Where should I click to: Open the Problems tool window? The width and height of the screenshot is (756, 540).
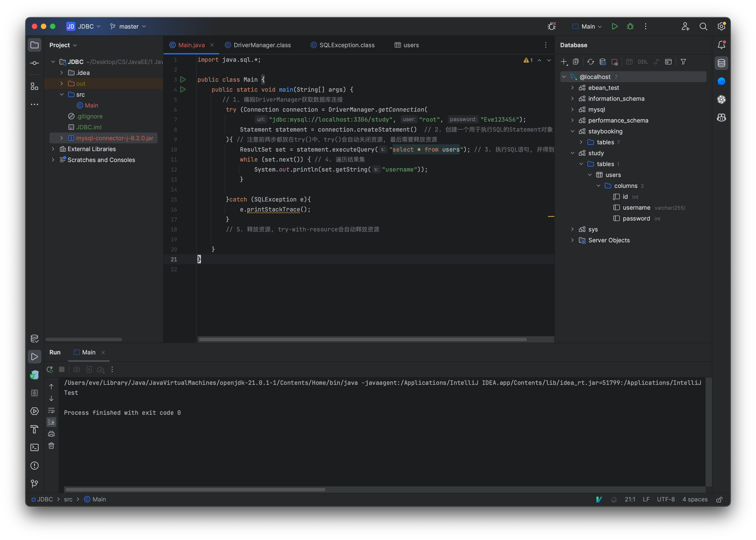pyautogui.click(x=34, y=466)
